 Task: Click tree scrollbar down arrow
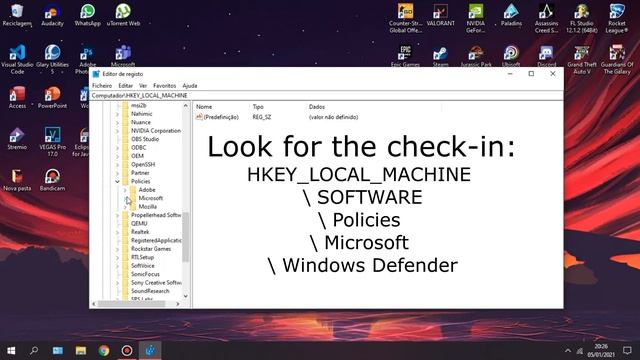pyautogui.click(x=186, y=296)
